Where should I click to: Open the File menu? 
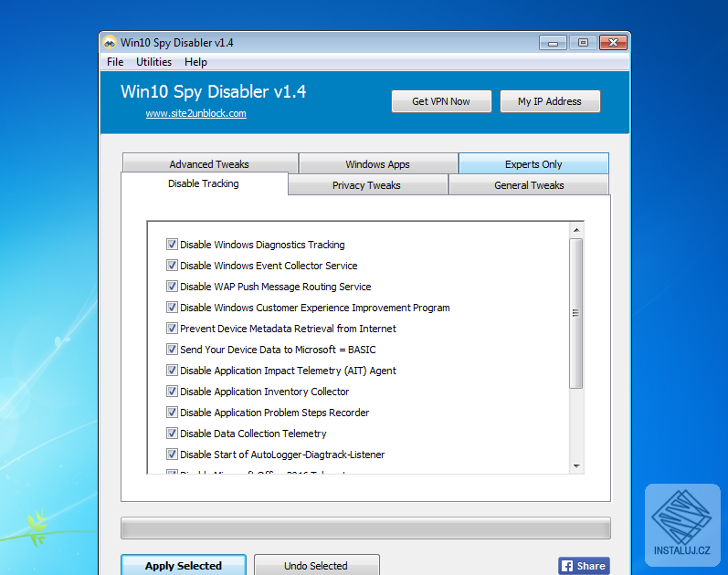(115, 62)
